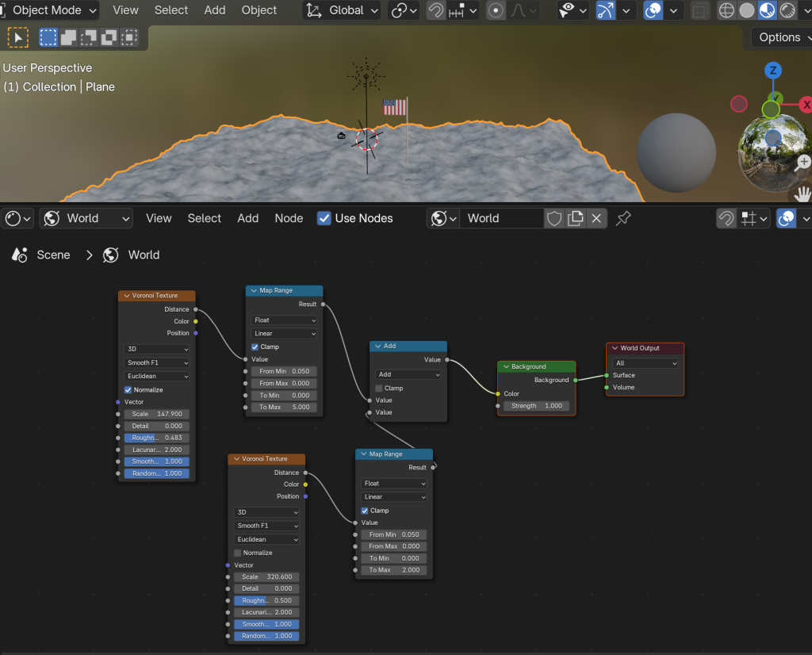Viewport: 812px width, 655px height.
Task: Click the new world datablock icon
Action: [576, 218]
